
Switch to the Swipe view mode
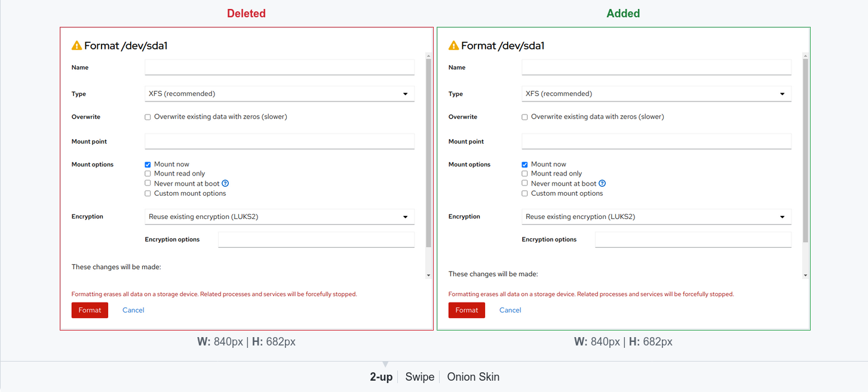(420, 376)
